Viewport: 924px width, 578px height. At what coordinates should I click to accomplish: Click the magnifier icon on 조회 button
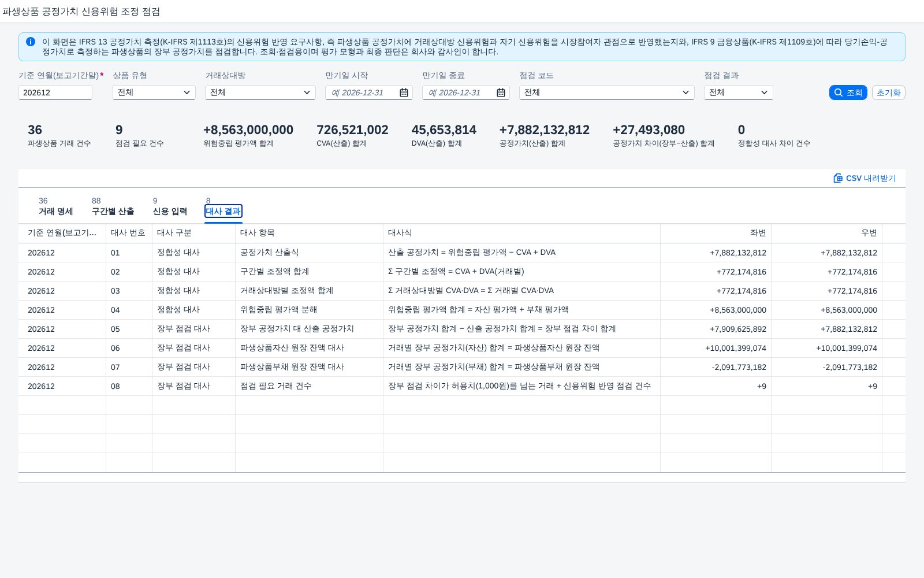coord(839,92)
